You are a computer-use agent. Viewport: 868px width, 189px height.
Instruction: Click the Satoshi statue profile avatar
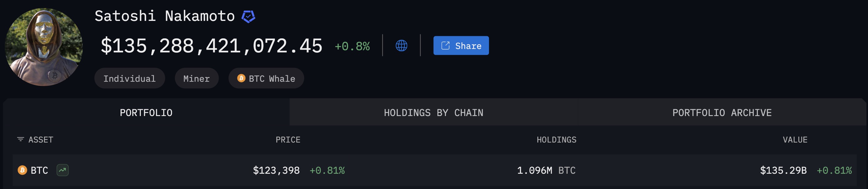(44, 47)
